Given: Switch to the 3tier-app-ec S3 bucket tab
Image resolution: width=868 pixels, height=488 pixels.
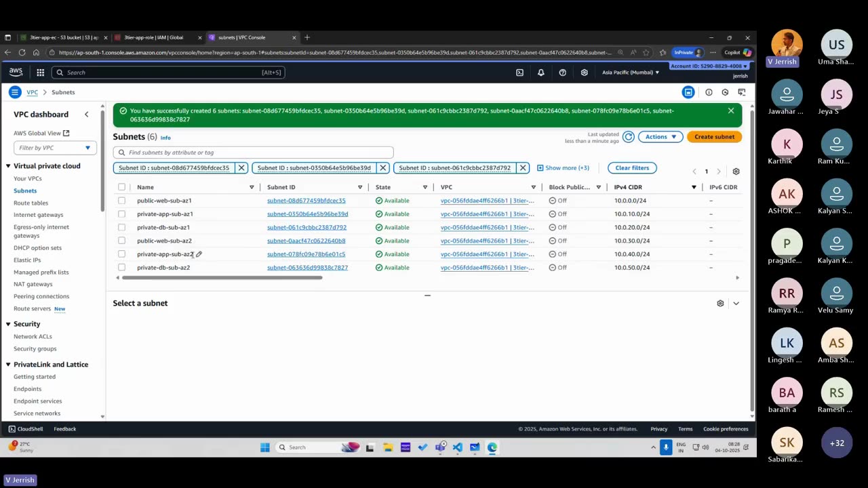Looking at the screenshot, I should coord(64,37).
